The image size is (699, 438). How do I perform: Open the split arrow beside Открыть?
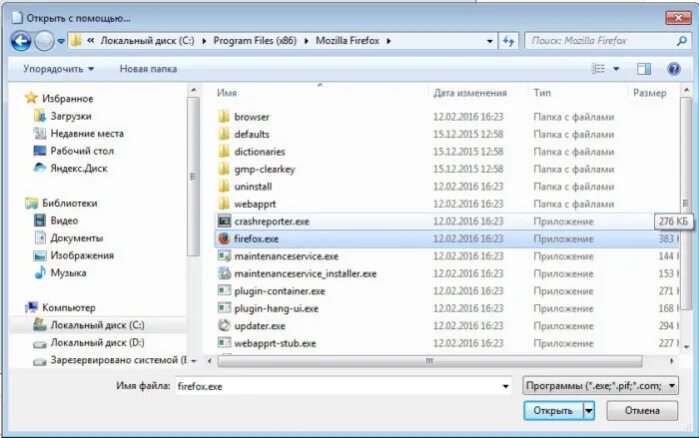pos(589,410)
